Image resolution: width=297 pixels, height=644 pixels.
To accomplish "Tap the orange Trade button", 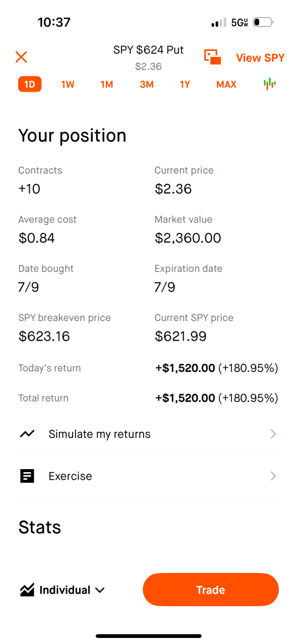I will pos(211,590).
